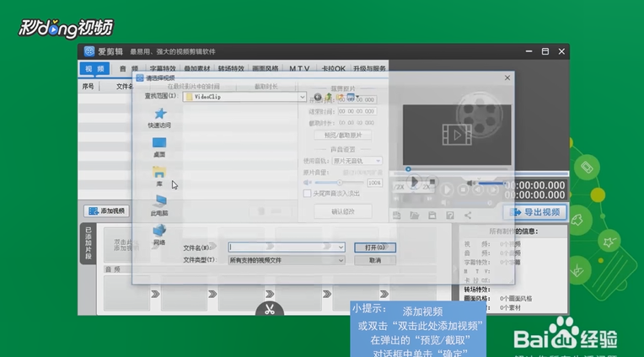The width and height of the screenshot is (644, 357).
Task: Click the video preview thumbnail area
Action: click(x=457, y=135)
